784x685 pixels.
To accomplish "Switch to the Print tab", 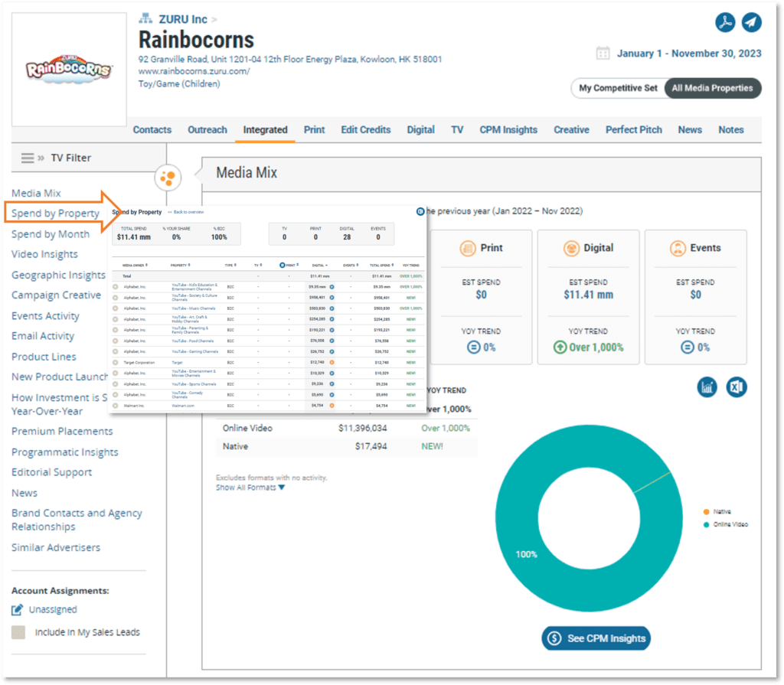I will tap(315, 130).
